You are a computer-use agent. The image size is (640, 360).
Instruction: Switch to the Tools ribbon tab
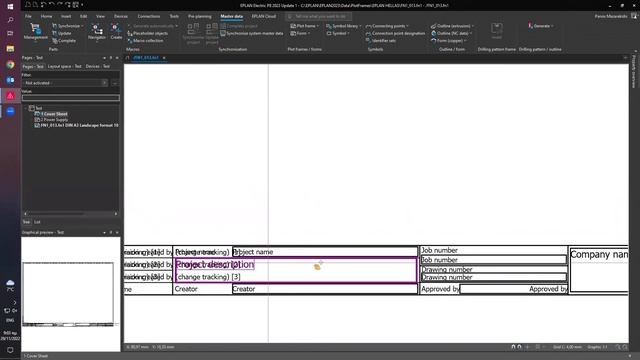[174, 16]
